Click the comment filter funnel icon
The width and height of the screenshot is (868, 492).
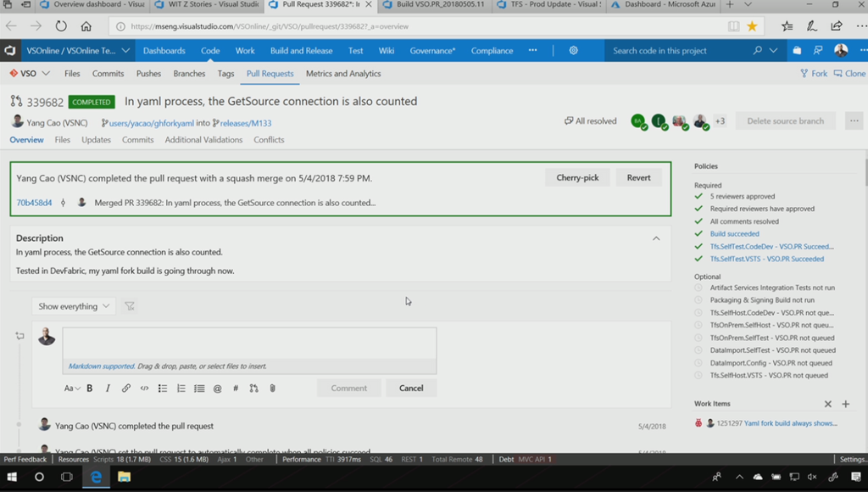click(130, 306)
